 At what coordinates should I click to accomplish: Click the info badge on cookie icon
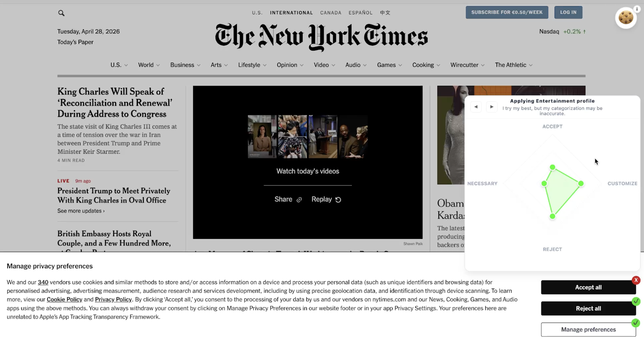tap(637, 9)
